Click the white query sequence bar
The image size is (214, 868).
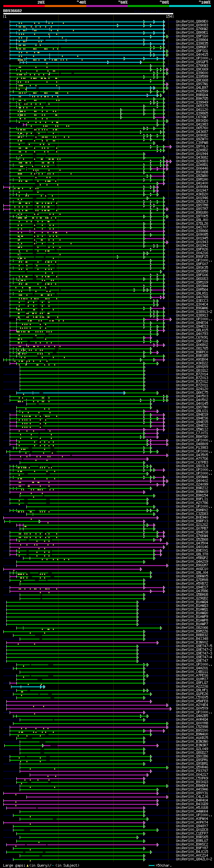click(x=88, y=14)
